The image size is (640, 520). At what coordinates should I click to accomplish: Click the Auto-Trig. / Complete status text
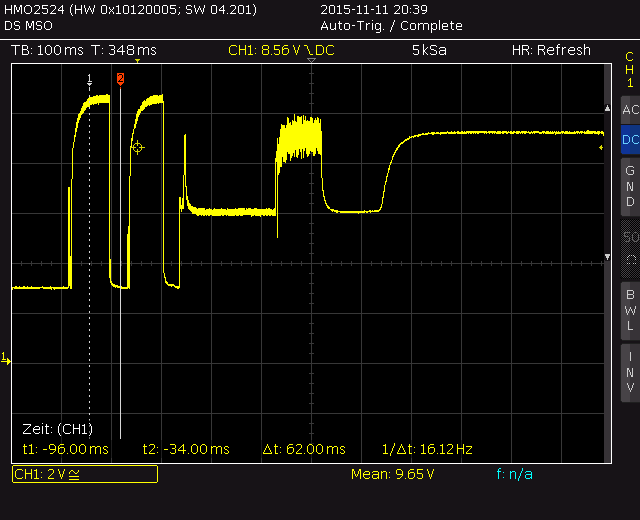pos(391,26)
